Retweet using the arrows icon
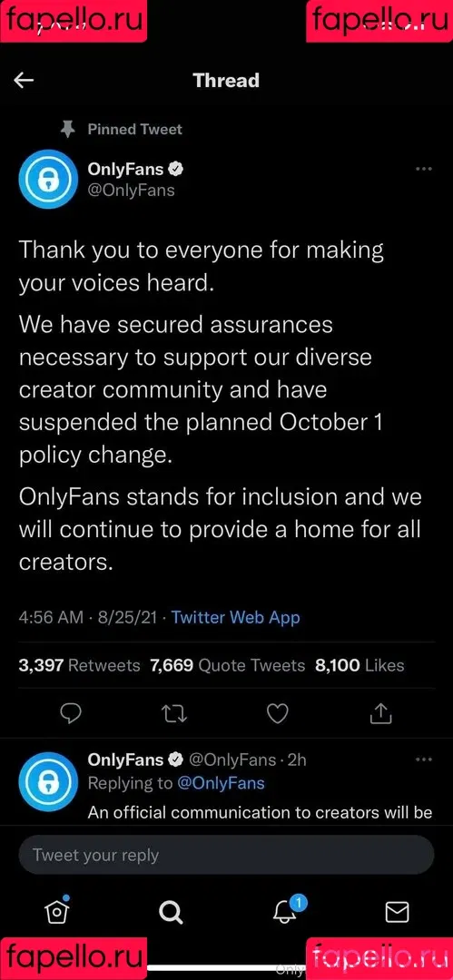453x980 pixels. coord(171,714)
